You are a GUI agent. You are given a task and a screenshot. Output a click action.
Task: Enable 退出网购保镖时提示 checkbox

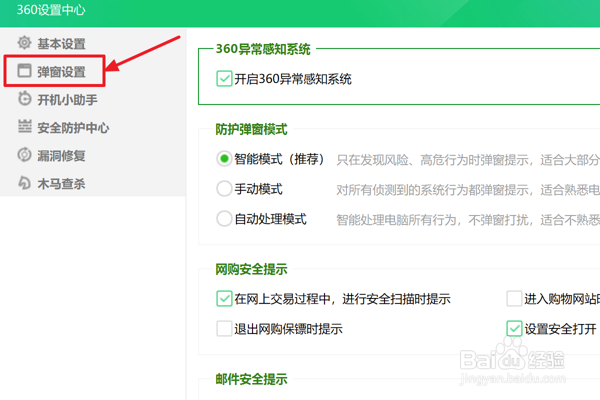(x=224, y=328)
